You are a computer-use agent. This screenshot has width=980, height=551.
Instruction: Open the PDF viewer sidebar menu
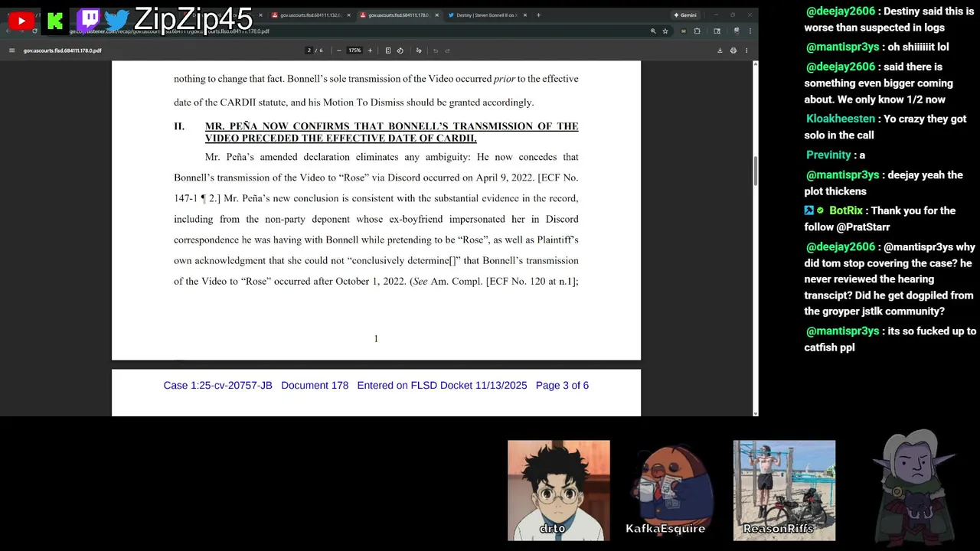coord(11,51)
